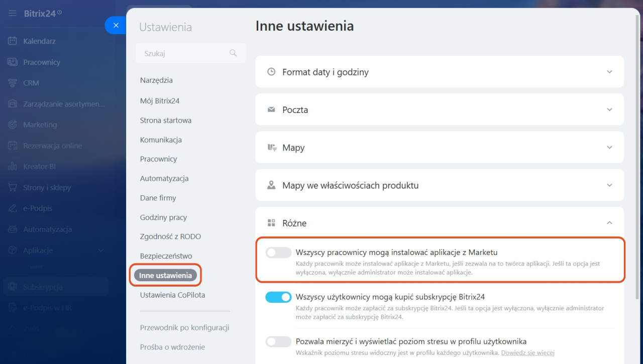
Task: Open Przewodnik po konfiguracji link
Action: click(185, 328)
